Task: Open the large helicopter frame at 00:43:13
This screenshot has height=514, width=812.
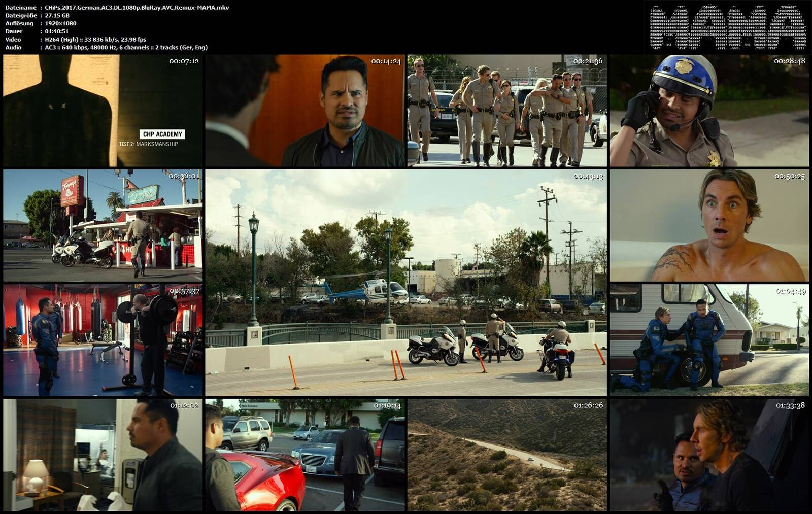Action: [406, 283]
